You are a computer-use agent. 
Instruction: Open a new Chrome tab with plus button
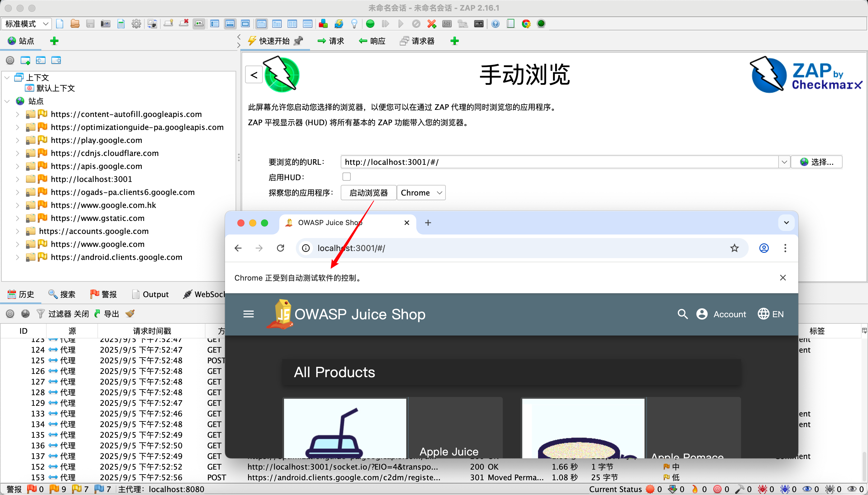pyautogui.click(x=428, y=223)
